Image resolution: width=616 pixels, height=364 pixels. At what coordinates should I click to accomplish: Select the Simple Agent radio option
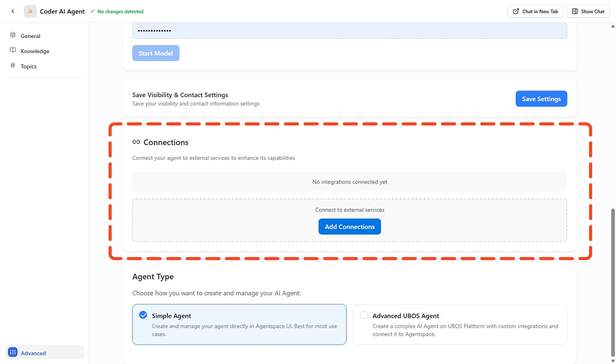point(143,315)
